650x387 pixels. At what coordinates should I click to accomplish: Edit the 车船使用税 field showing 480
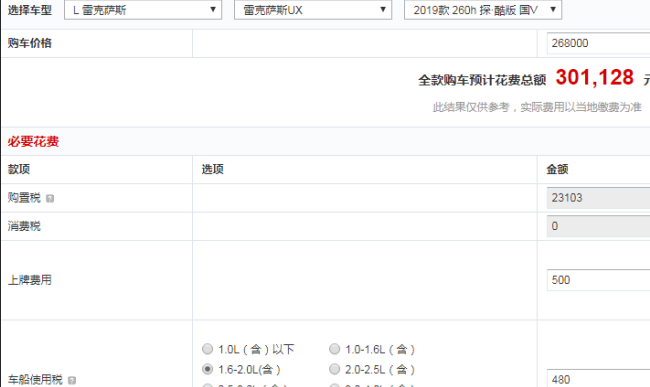pos(598,378)
